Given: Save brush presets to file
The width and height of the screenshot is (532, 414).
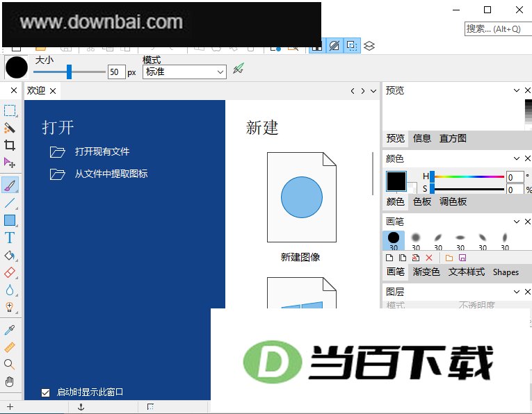Looking at the screenshot, I should [462, 258].
